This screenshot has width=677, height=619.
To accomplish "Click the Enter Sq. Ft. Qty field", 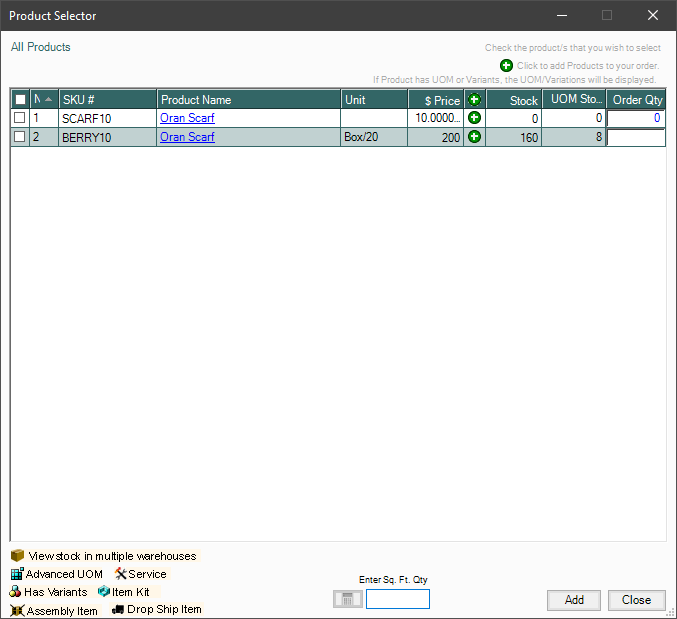I will (397, 599).
